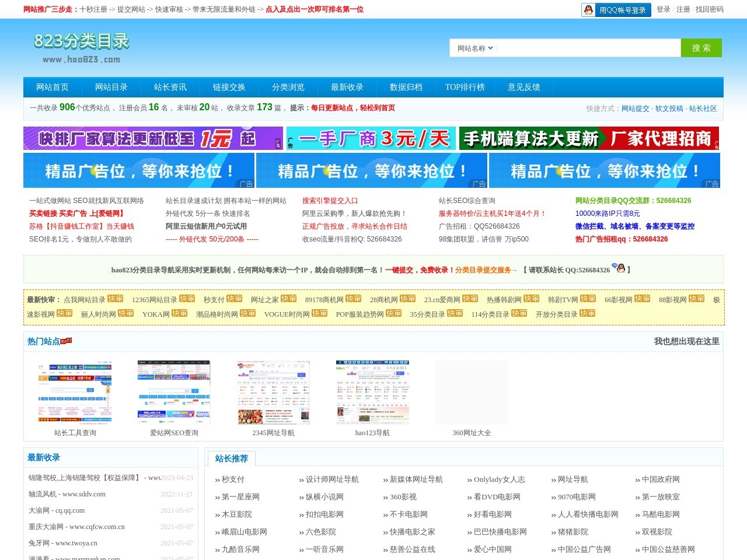
Task: Expand the 网站名称 search type dropdown
Action: pyautogui.click(x=474, y=48)
